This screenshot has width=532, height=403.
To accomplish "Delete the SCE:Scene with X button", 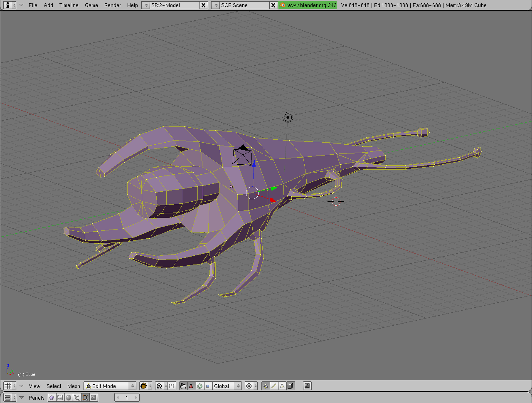I will (273, 5).
